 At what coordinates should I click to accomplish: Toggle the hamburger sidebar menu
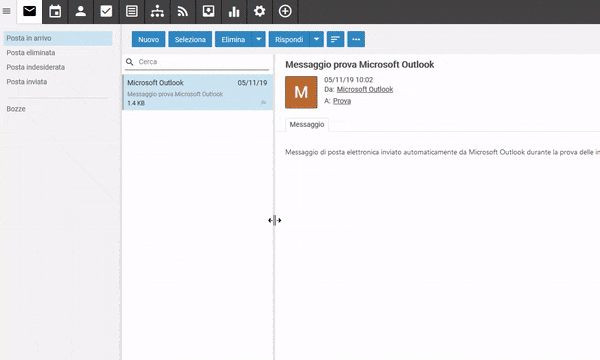7,11
